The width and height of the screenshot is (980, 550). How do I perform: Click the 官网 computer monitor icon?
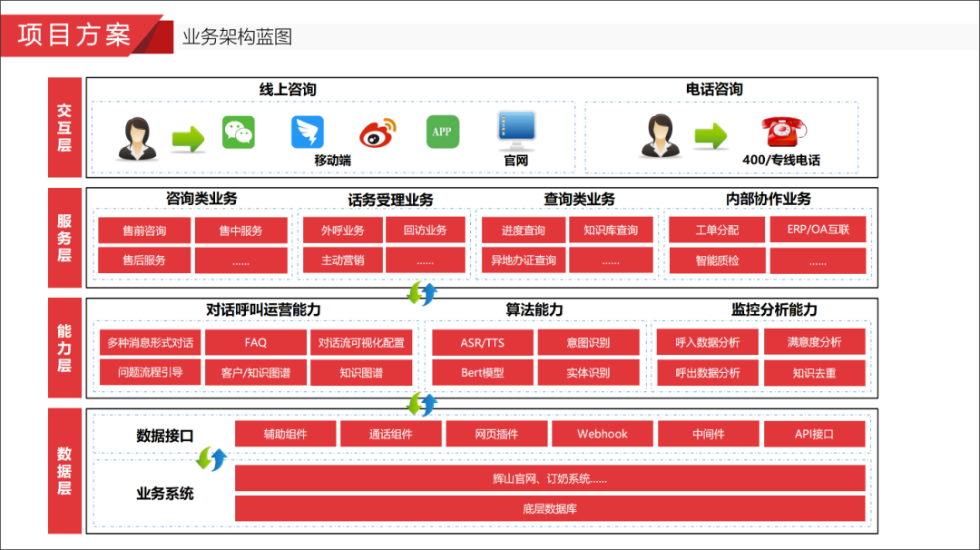coord(516,132)
